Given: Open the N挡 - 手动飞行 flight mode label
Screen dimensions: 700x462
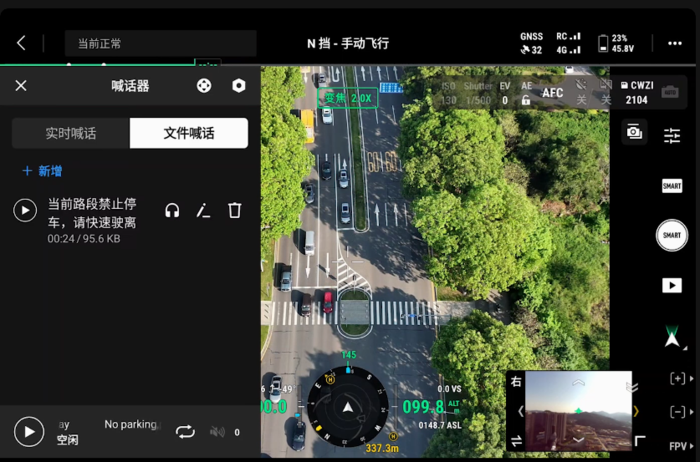Looking at the screenshot, I should click(x=348, y=43).
